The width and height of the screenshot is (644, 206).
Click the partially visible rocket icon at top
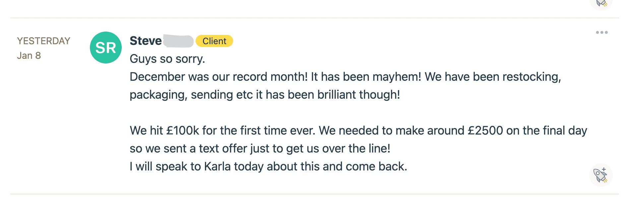pos(601,3)
